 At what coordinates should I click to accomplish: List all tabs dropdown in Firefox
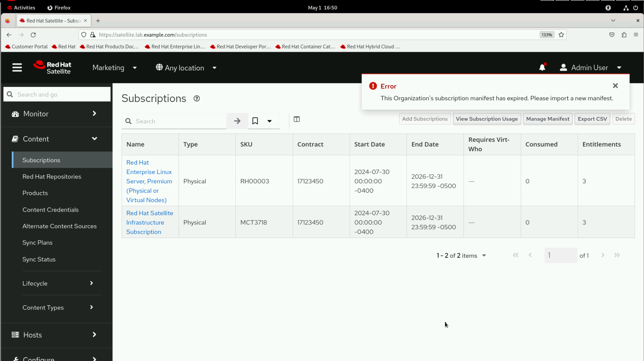pos(613,20)
